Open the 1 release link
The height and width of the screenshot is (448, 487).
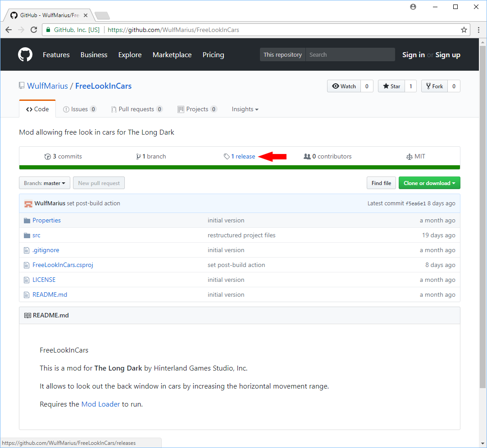(240, 157)
